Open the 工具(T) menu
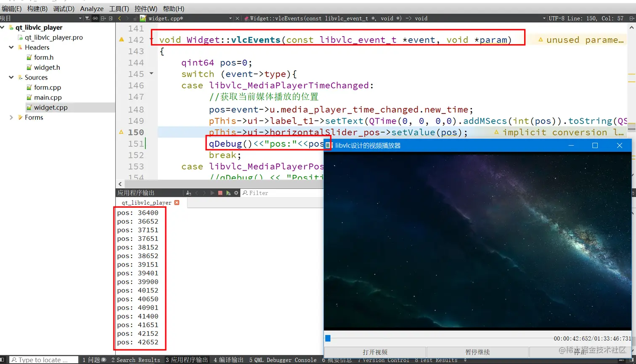Image resolution: width=636 pixels, height=364 pixels. (x=119, y=8)
